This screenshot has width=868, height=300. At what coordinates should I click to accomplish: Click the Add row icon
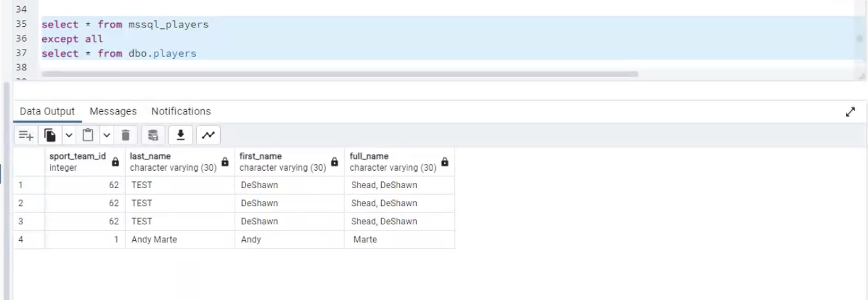click(x=25, y=136)
